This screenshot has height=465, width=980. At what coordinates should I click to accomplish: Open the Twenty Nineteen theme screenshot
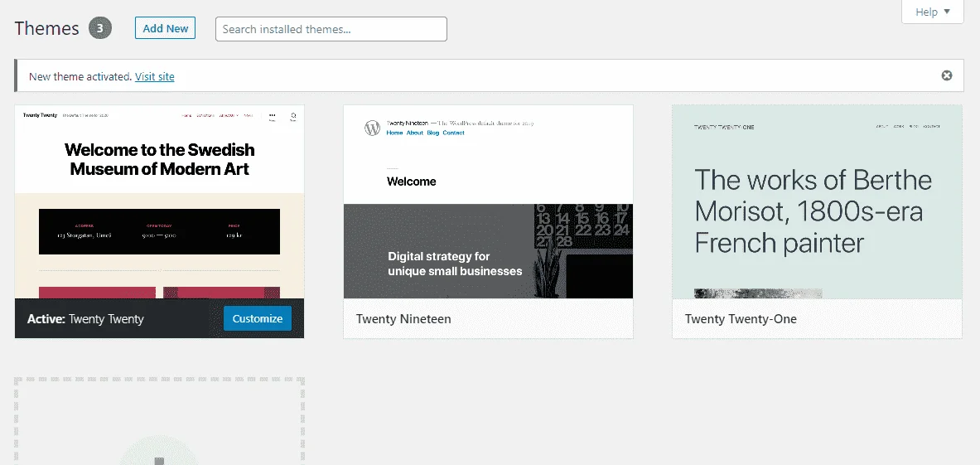click(488, 202)
